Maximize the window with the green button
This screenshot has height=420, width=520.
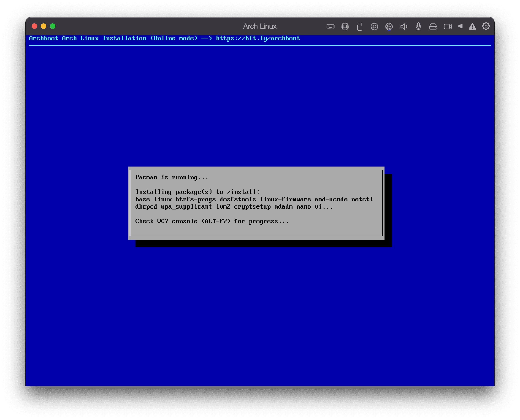pos(53,26)
